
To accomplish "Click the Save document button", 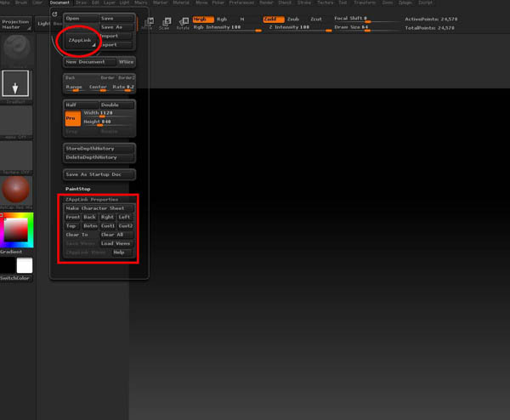I will (116, 19).
